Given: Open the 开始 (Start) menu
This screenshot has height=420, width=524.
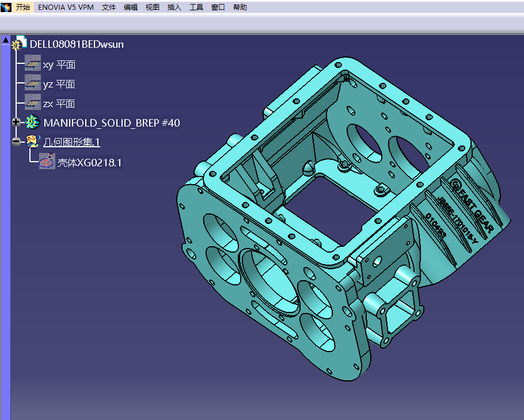Looking at the screenshot, I should coord(22,7).
